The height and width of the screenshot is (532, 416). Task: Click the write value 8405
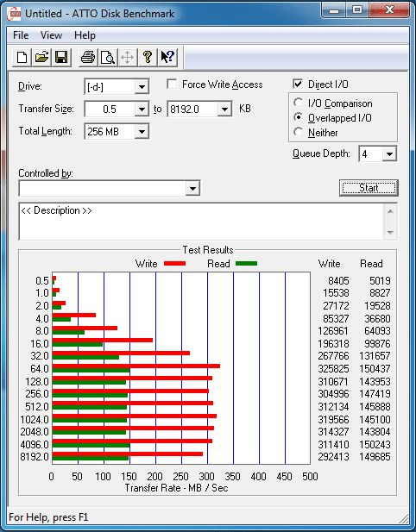338,281
